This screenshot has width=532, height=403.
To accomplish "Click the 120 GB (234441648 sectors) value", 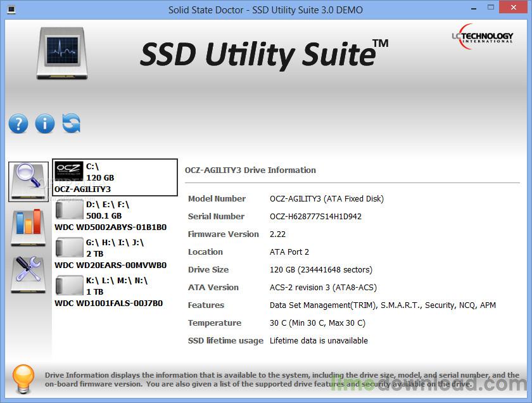I will pyautogui.click(x=321, y=270).
